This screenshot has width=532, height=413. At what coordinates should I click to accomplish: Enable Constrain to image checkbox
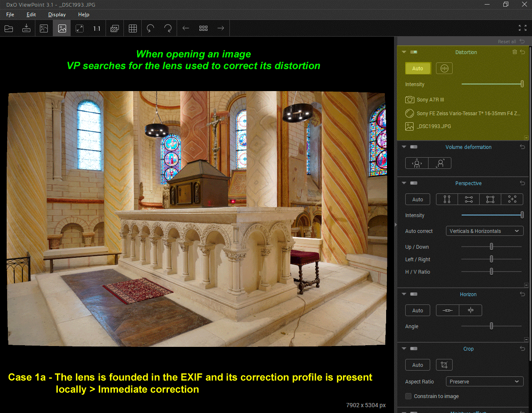(x=408, y=396)
